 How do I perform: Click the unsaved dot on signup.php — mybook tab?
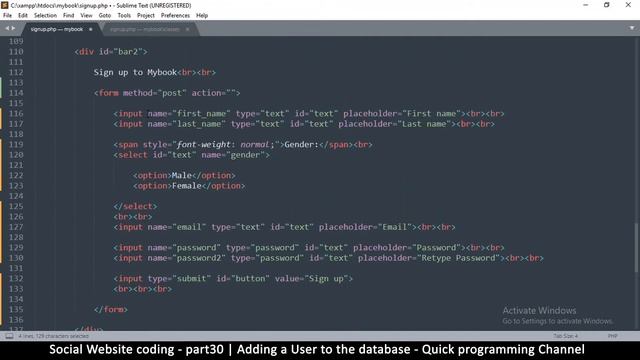[x=91, y=29]
